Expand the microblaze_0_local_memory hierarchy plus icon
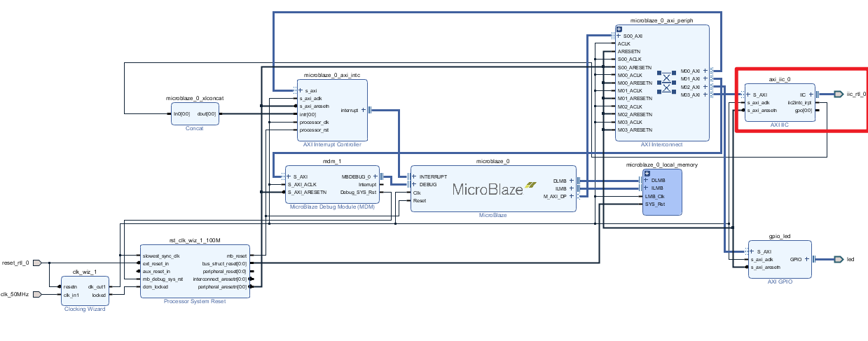Screen dimensions: 868x341 [x=647, y=173]
